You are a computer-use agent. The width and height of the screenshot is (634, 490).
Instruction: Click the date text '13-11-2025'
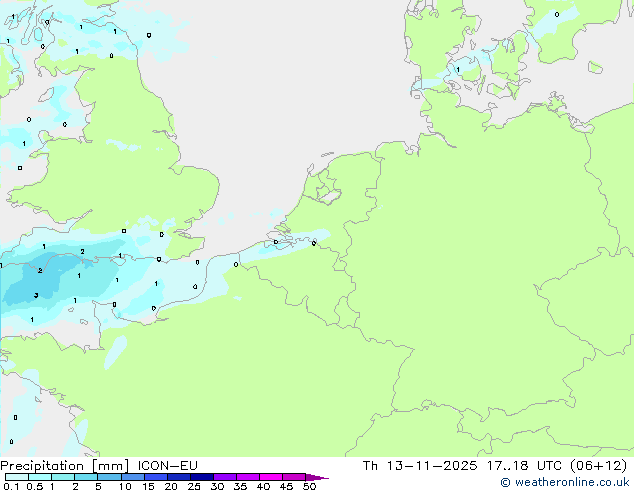431,465
